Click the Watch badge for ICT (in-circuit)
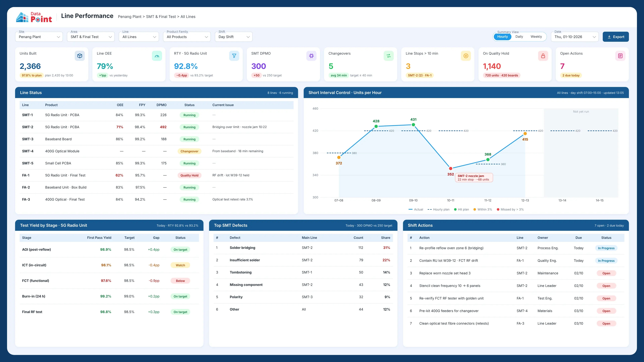644x362 pixels. (x=180, y=265)
